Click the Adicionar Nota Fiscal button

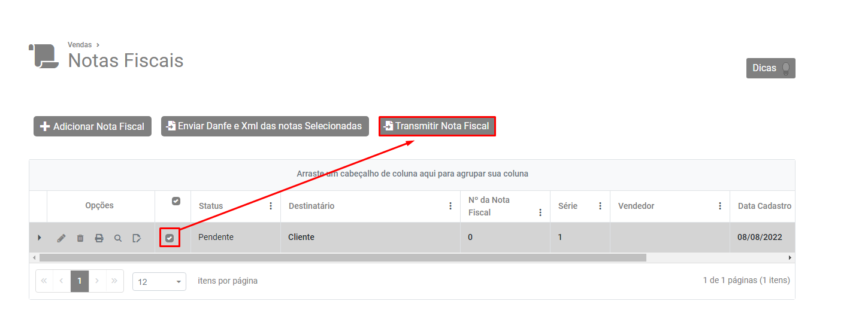(92, 126)
